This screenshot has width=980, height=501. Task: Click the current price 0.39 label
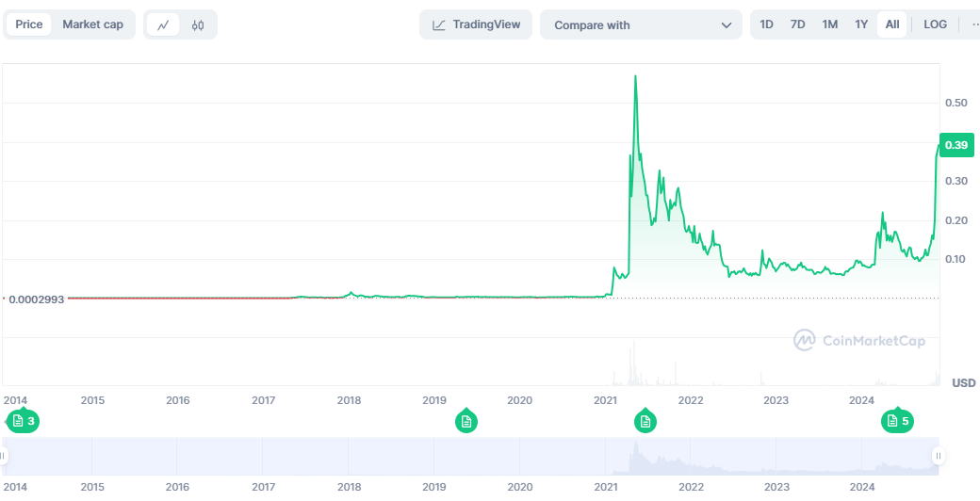click(x=956, y=145)
